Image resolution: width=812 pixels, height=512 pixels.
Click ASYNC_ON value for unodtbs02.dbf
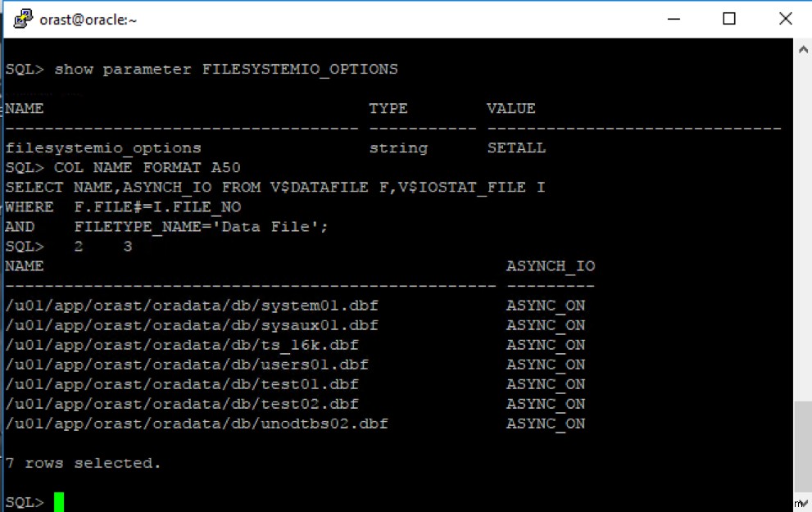(546, 424)
